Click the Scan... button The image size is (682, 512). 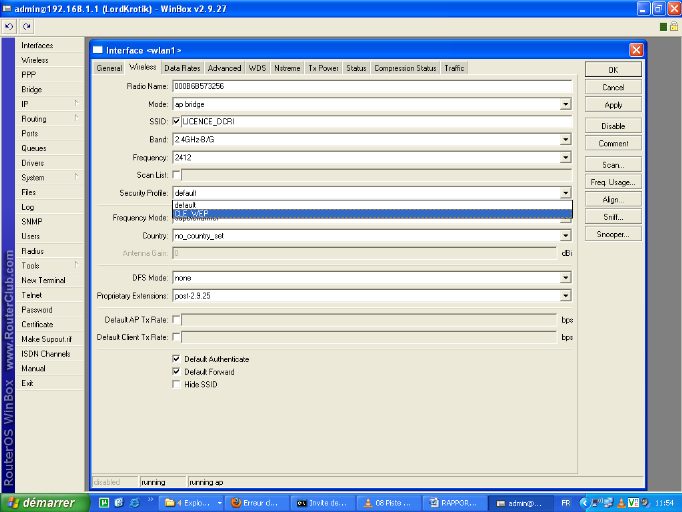pos(613,164)
